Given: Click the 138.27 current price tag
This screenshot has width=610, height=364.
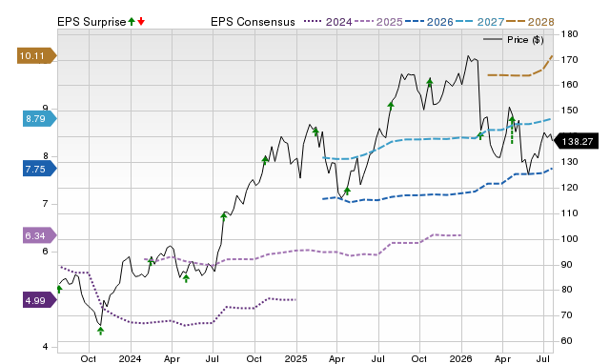Looking at the screenshot, I should pyautogui.click(x=576, y=141).
